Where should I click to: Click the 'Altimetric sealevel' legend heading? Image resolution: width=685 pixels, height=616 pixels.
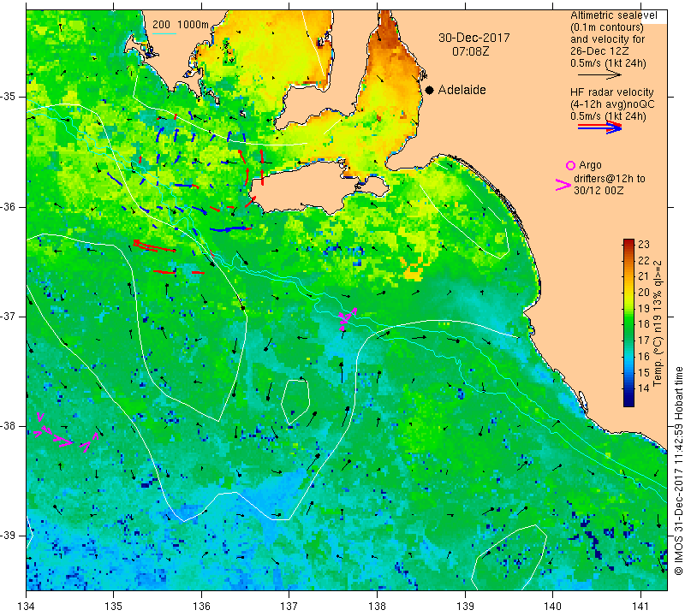(613, 15)
